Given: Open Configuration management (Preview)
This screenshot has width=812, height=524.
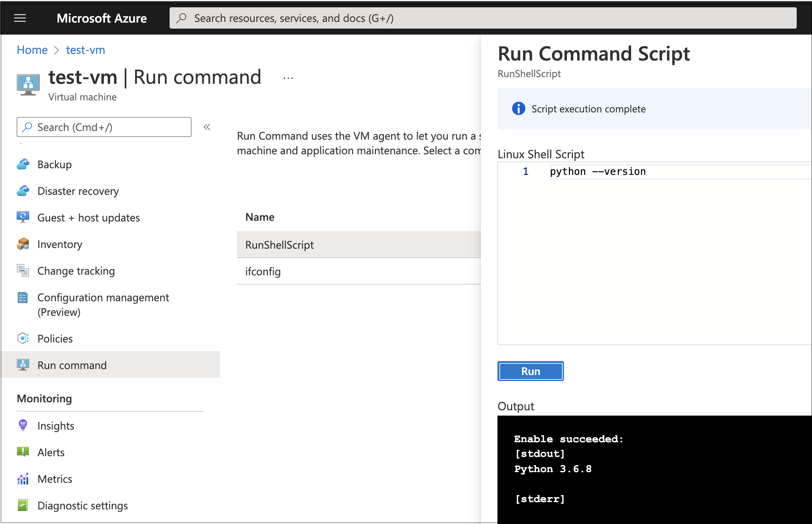Looking at the screenshot, I should (103, 305).
